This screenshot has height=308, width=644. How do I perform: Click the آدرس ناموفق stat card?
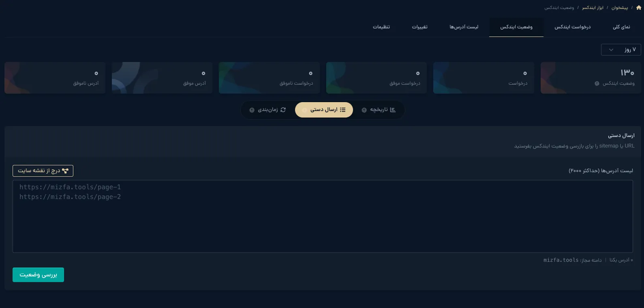55,78
